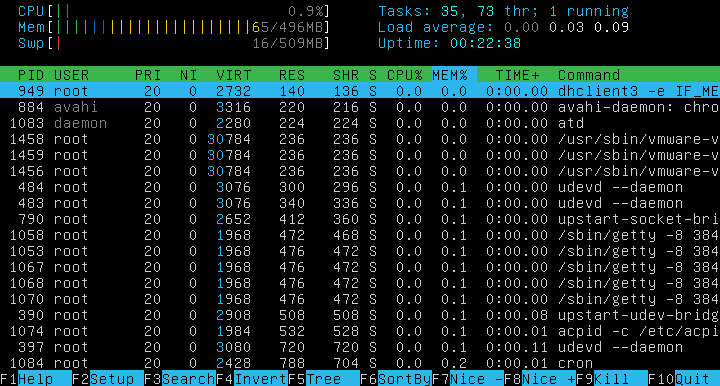Sort by the TIME+ column header
This screenshot has width=720, height=386.
coord(518,75)
